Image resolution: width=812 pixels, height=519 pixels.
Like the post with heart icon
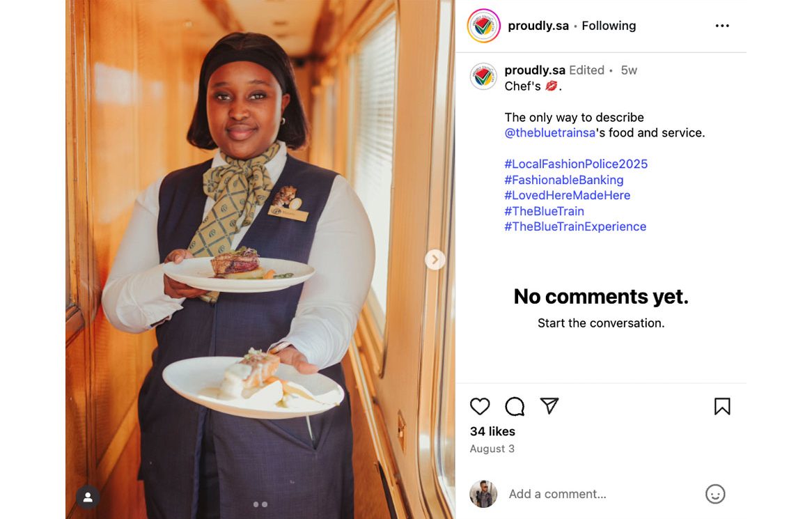480,406
